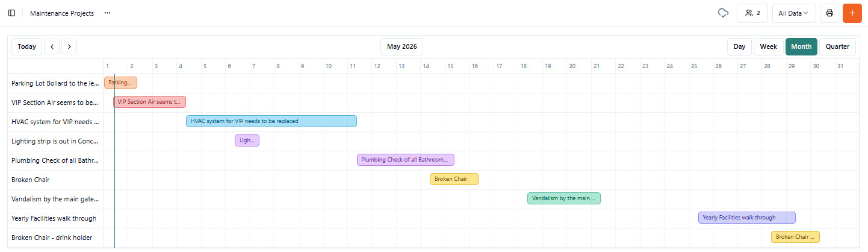
Task: Select the Plumbing Check timeline bar
Action: click(406, 160)
